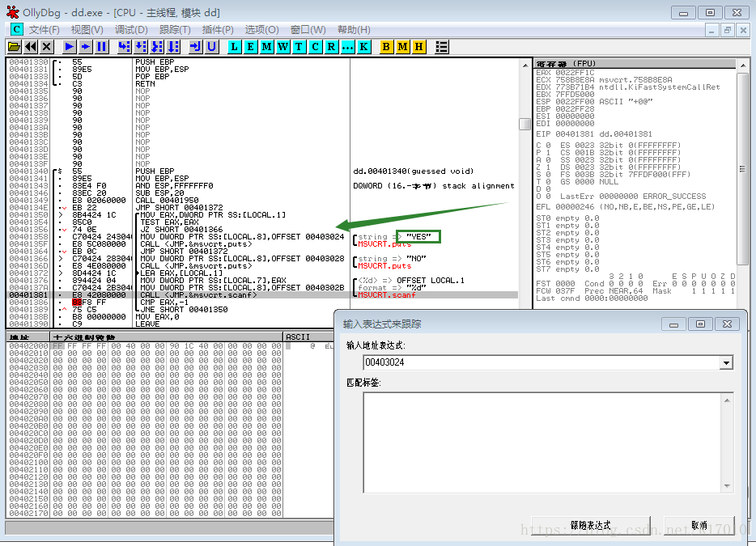Open References with the R icon
756x546 pixels.
point(331,47)
